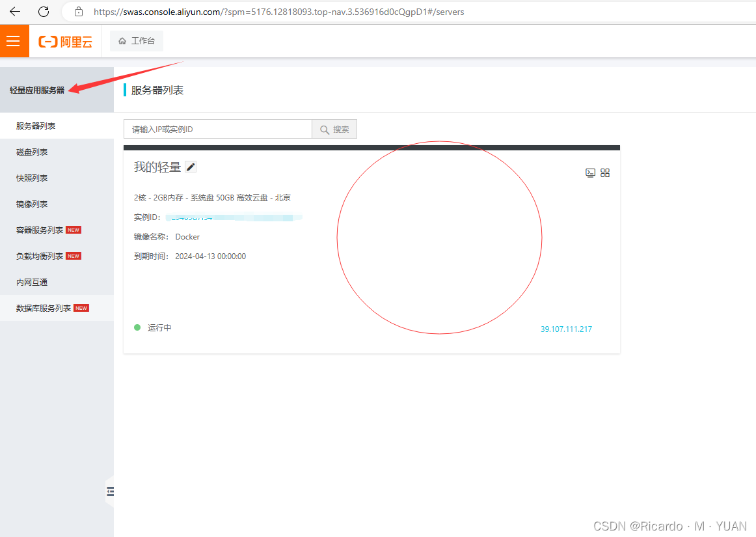Collapse the left sidebar panel

pyautogui.click(x=109, y=491)
